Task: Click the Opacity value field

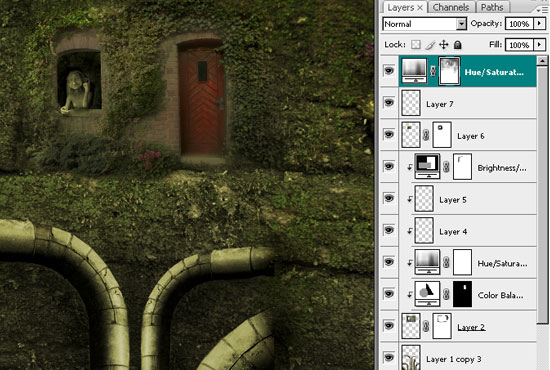Action: 519,24
